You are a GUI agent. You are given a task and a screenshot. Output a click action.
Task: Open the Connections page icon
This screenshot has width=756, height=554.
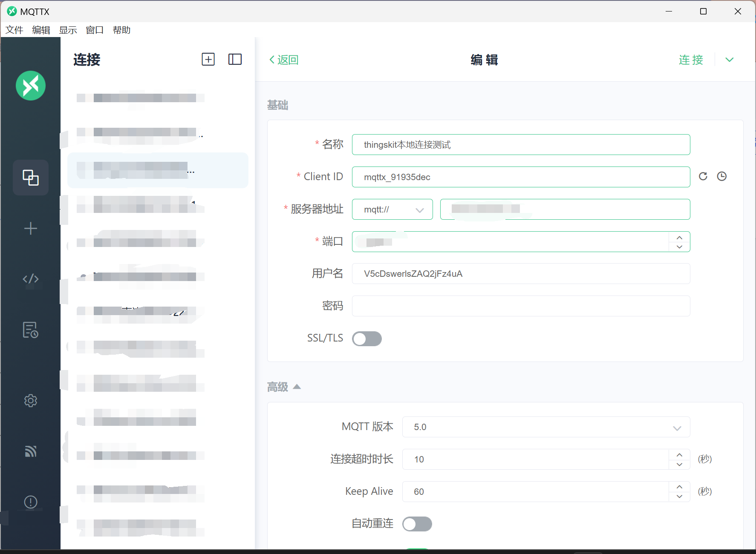31,178
